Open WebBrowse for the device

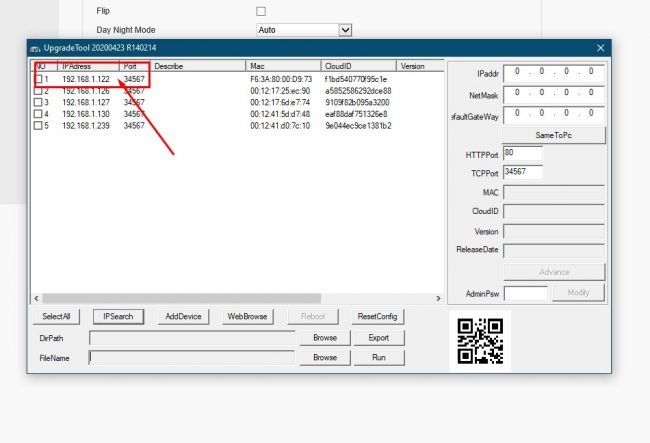[247, 316]
